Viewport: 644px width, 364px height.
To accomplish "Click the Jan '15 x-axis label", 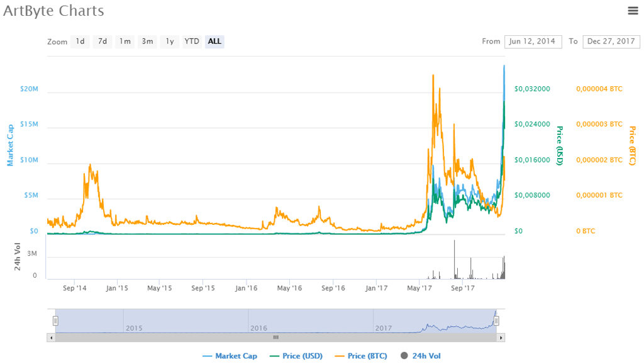I will coord(117,288).
